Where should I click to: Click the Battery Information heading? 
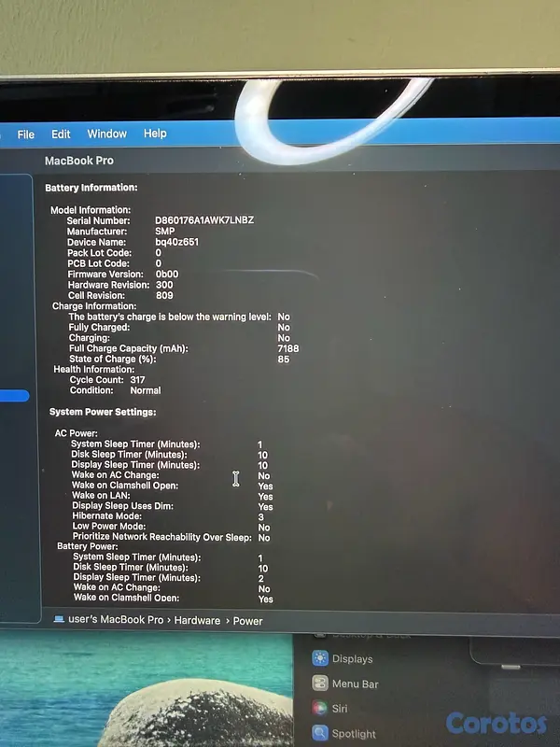[91, 188]
